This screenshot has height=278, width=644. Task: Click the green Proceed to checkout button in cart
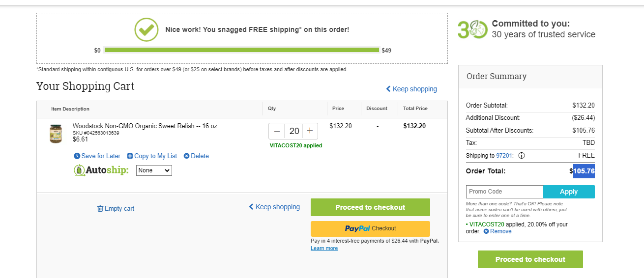pyautogui.click(x=370, y=207)
